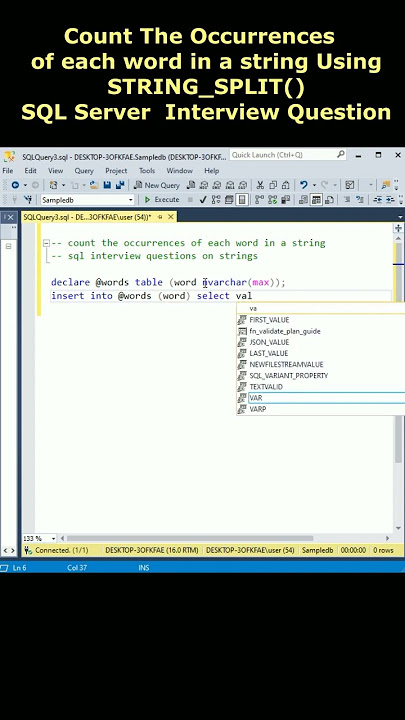Toggle Results to Grid mode
Viewport: 405px width, 720px height.
316,199
